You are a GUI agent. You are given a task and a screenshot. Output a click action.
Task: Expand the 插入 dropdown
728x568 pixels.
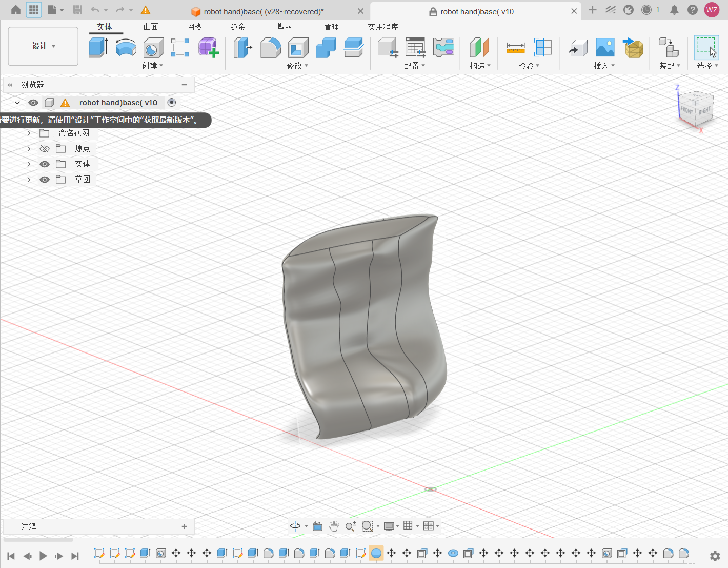pos(604,66)
